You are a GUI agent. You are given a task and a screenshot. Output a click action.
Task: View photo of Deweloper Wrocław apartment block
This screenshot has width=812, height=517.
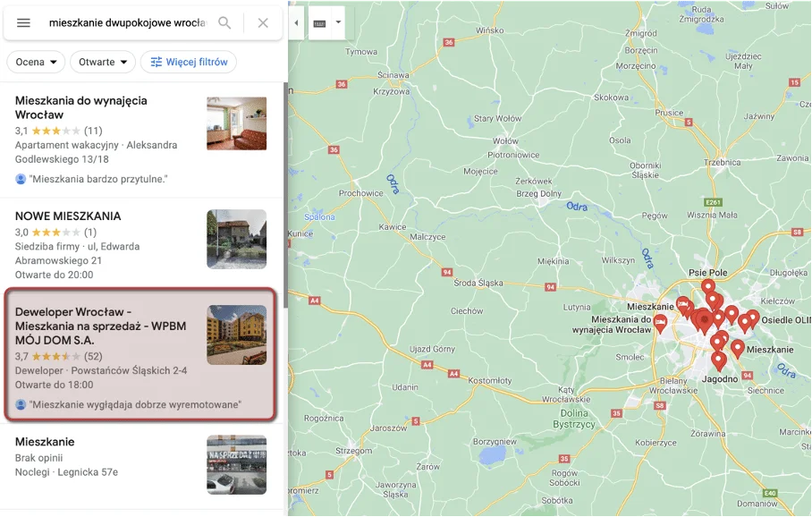coord(237,335)
